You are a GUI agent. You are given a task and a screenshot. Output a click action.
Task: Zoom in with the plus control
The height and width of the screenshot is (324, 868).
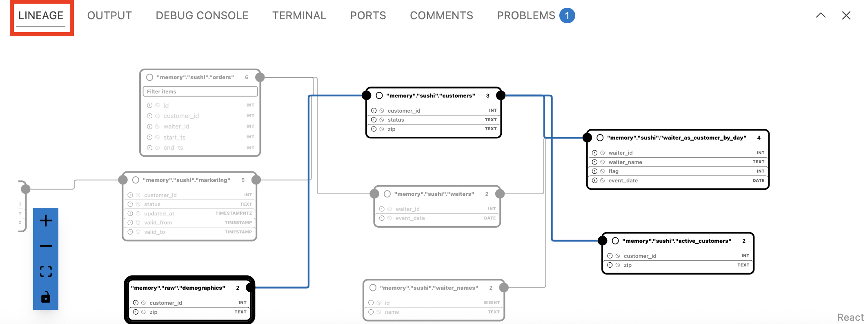46,221
